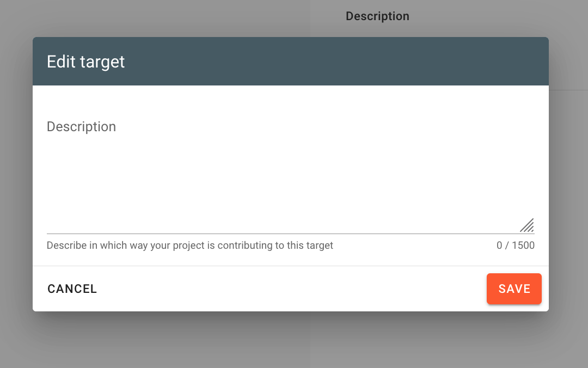This screenshot has height=368, width=588.
Task: Click the helper text about project contribution
Action: [189, 246]
